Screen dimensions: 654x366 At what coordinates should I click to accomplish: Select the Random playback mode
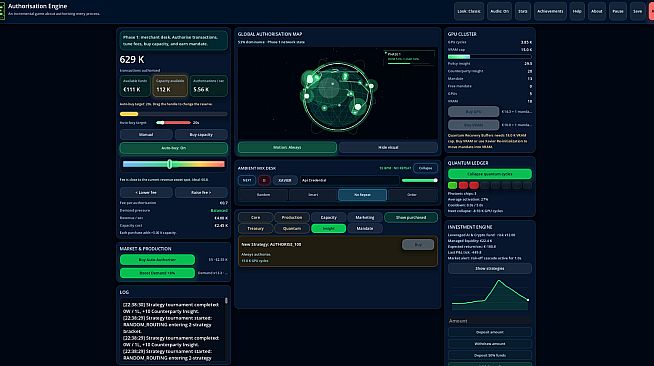pyautogui.click(x=263, y=195)
